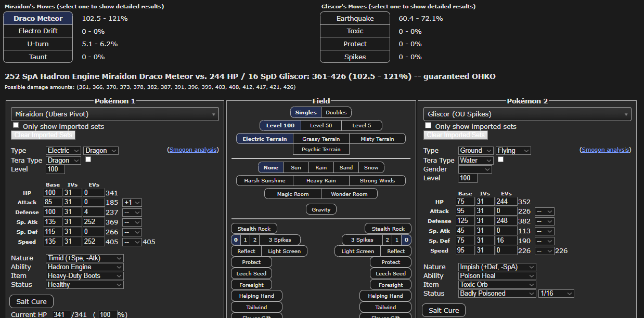Change Gliscor's Ground type dropdown
Viewport: 644px width, 318px height.
coord(475,151)
